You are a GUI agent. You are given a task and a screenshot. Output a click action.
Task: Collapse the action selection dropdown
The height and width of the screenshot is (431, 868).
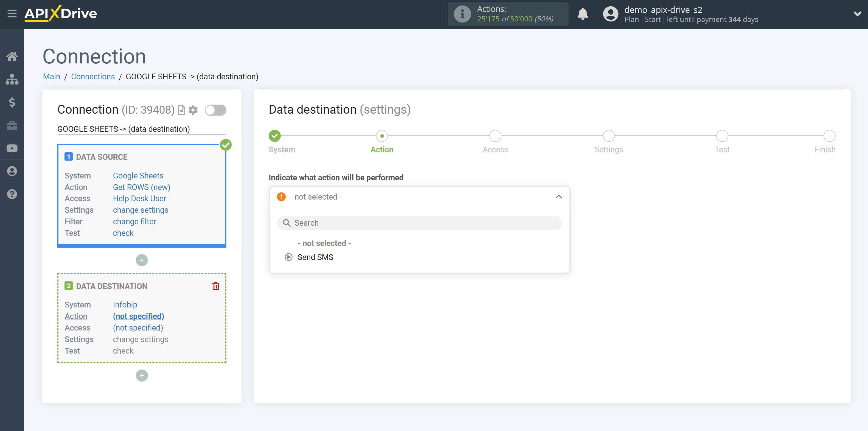(558, 197)
